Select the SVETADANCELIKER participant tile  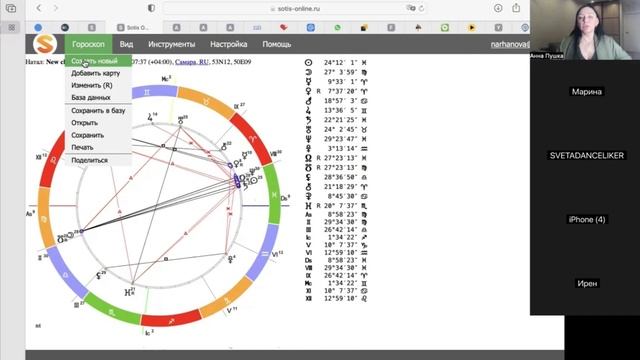[587, 156]
